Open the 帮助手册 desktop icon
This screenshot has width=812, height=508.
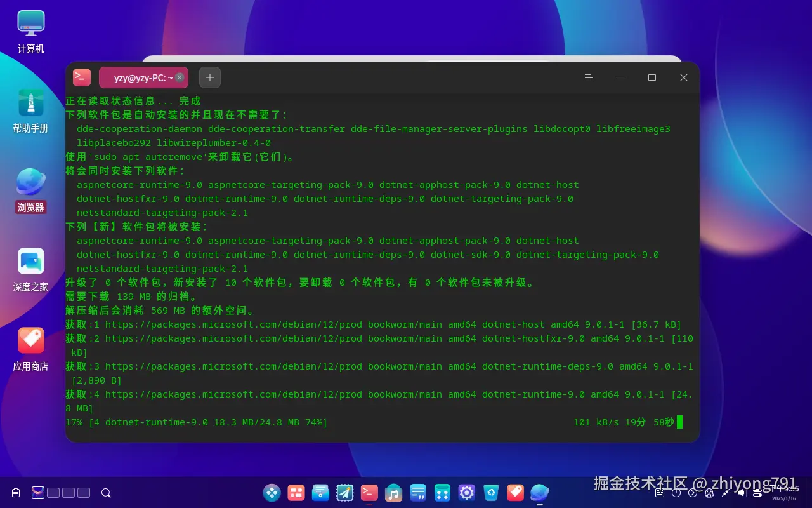30,111
